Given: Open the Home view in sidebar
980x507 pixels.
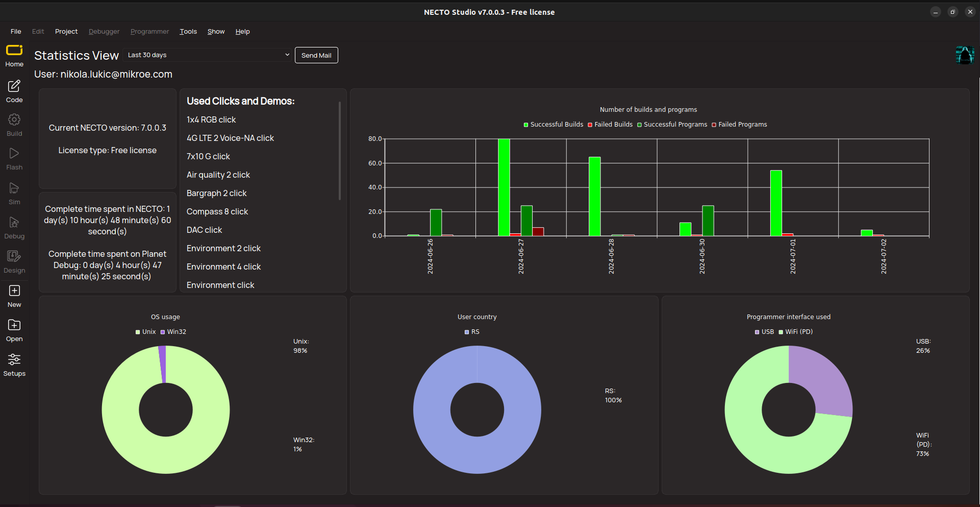Looking at the screenshot, I should [14, 56].
